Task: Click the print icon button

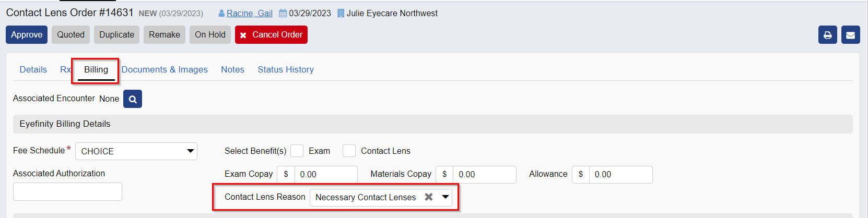Action: (x=827, y=35)
